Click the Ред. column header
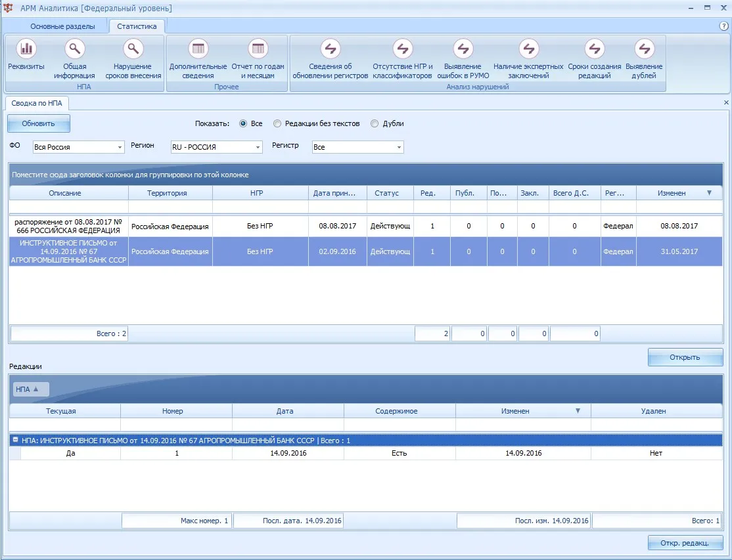The width and height of the screenshot is (732, 560). click(x=432, y=193)
